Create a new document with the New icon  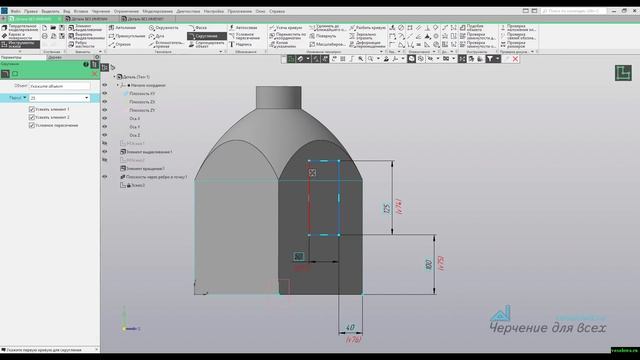tap(44, 28)
